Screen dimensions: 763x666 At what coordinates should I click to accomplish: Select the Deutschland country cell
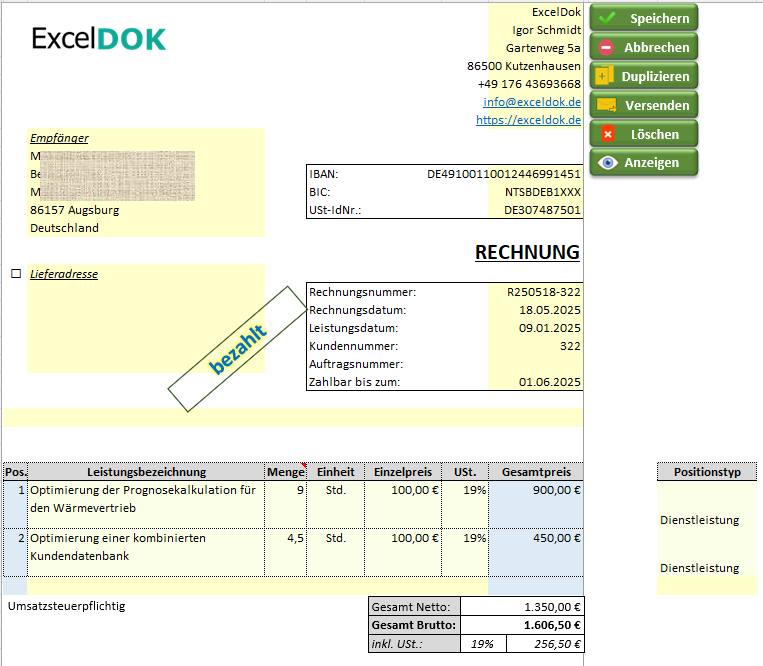coord(64,228)
